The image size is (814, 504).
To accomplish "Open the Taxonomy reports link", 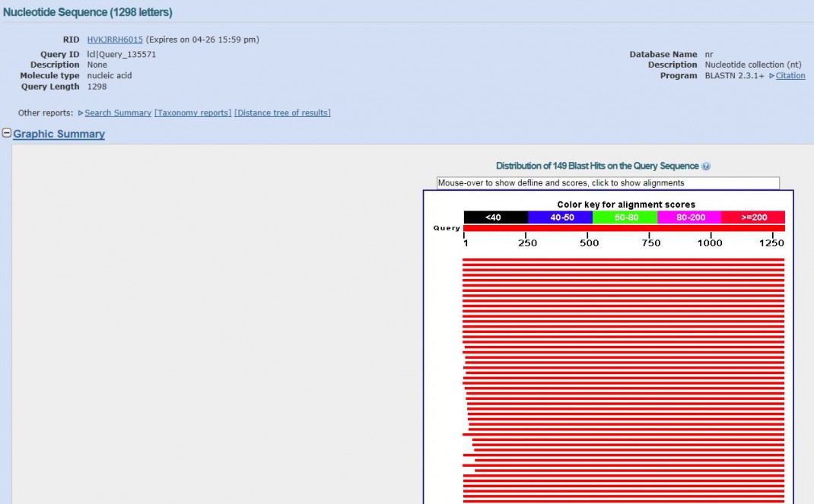I will [x=192, y=113].
